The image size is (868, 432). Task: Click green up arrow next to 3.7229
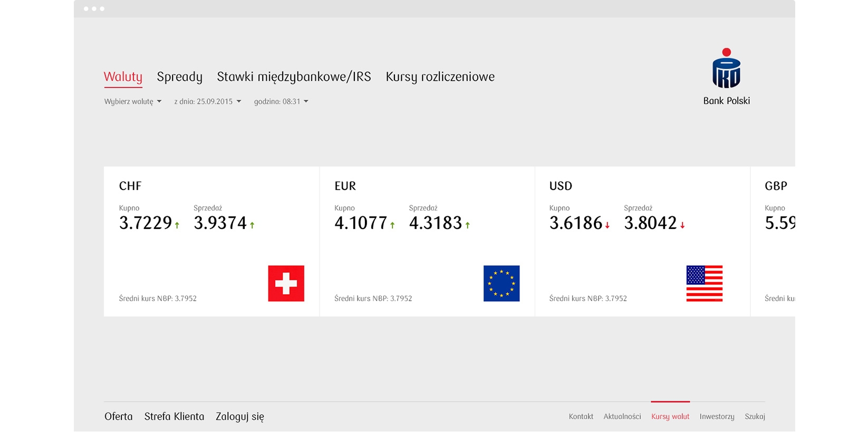(x=177, y=225)
